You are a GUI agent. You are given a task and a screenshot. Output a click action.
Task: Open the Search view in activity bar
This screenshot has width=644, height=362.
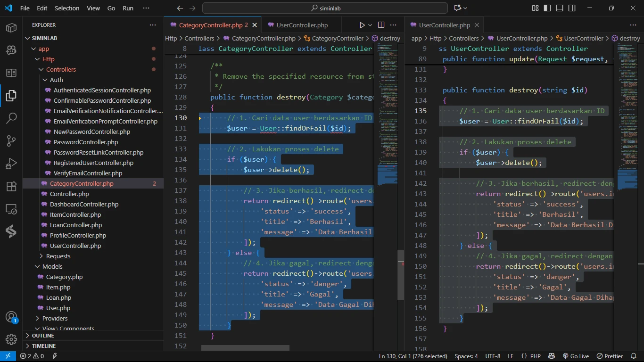11,118
